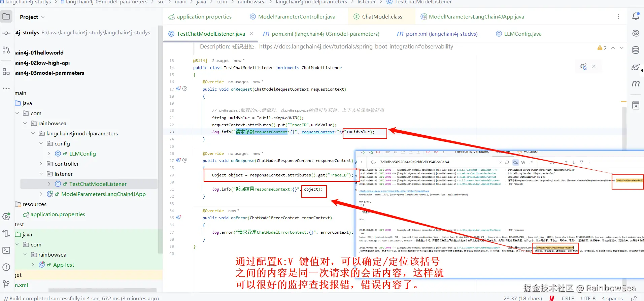Toggle Words option W in console search

click(x=523, y=162)
